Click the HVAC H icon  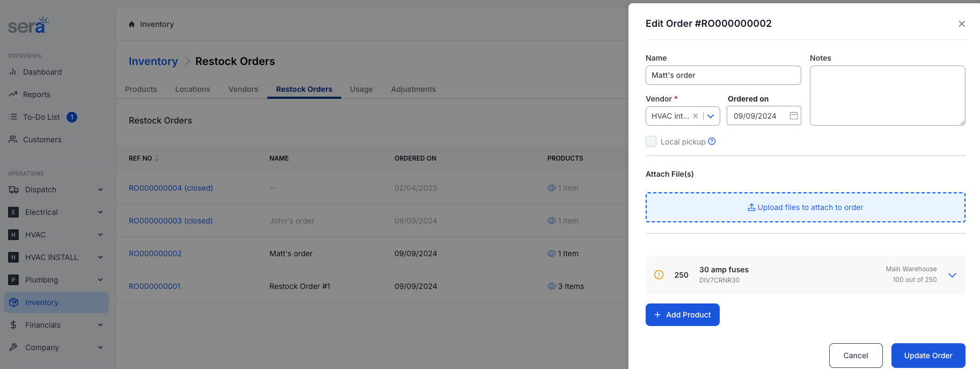pyautogui.click(x=13, y=235)
